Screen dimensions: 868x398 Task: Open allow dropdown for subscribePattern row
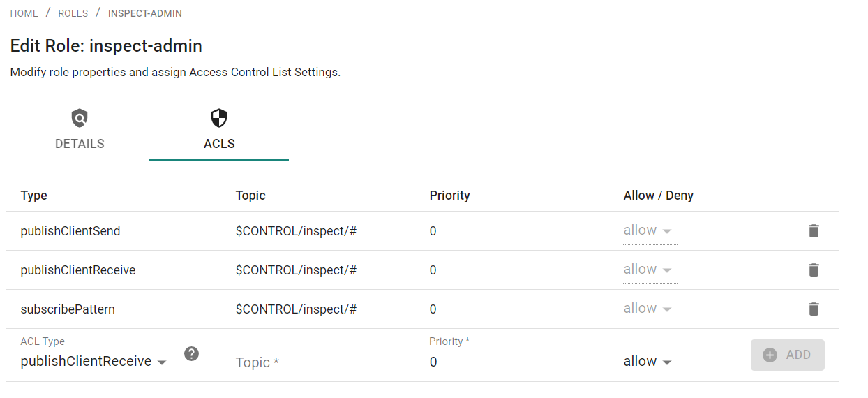[x=650, y=309]
